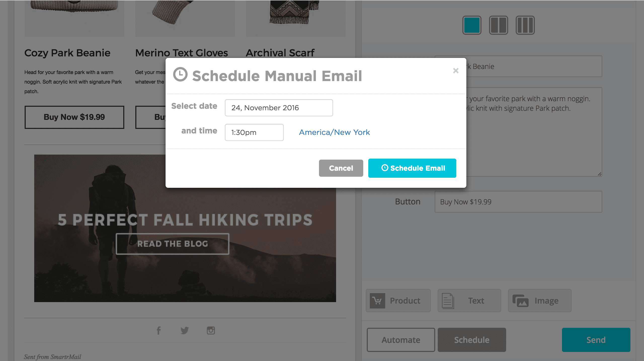The image size is (644, 361).
Task: Change the America/New York timezone
Action: pos(334,132)
